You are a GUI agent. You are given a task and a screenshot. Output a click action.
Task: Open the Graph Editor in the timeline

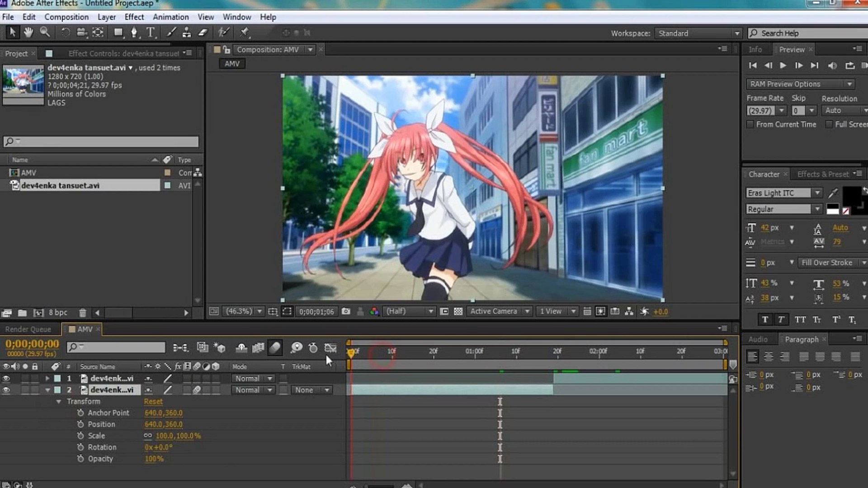330,347
